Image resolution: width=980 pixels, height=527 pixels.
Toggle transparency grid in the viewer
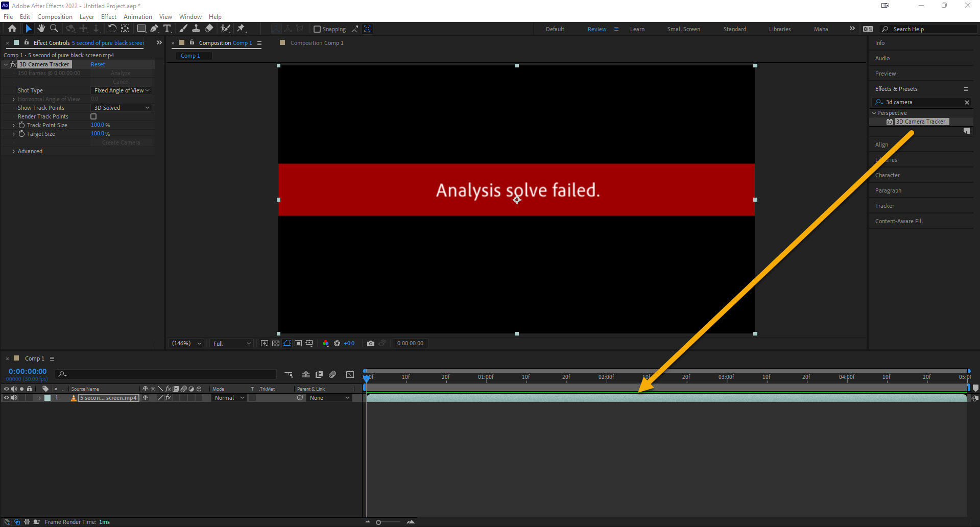[x=276, y=343]
